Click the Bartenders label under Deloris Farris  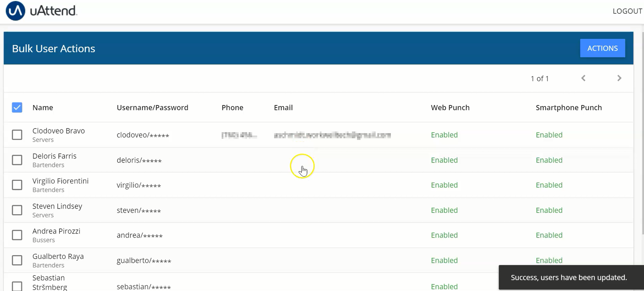click(48, 165)
